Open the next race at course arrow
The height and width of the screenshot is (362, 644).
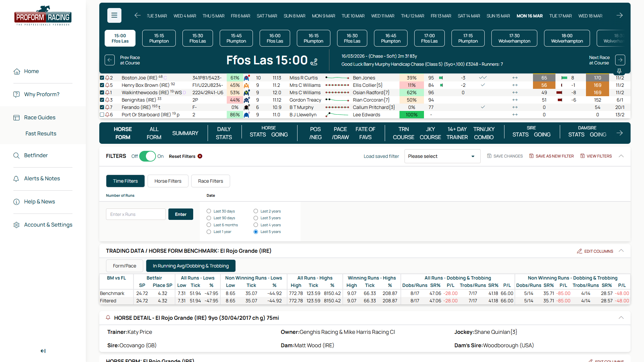point(620,60)
